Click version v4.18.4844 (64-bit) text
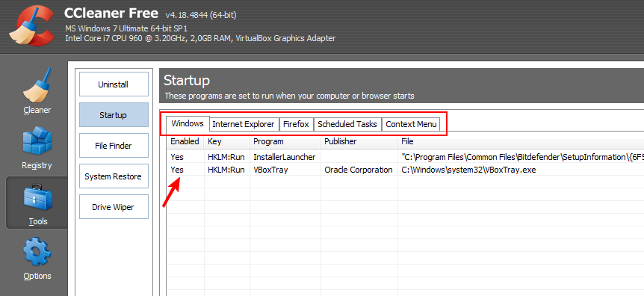Screen dimensions: 644x296 click(x=201, y=15)
